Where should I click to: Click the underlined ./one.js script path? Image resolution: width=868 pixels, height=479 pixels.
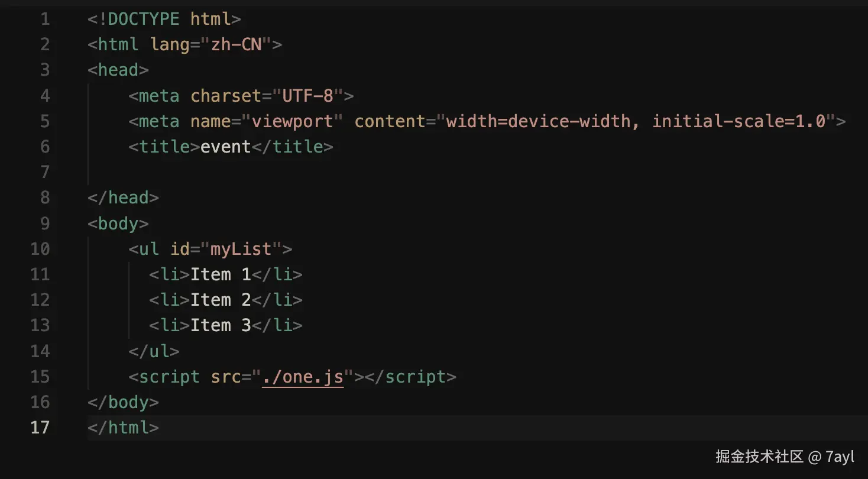(x=303, y=377)
